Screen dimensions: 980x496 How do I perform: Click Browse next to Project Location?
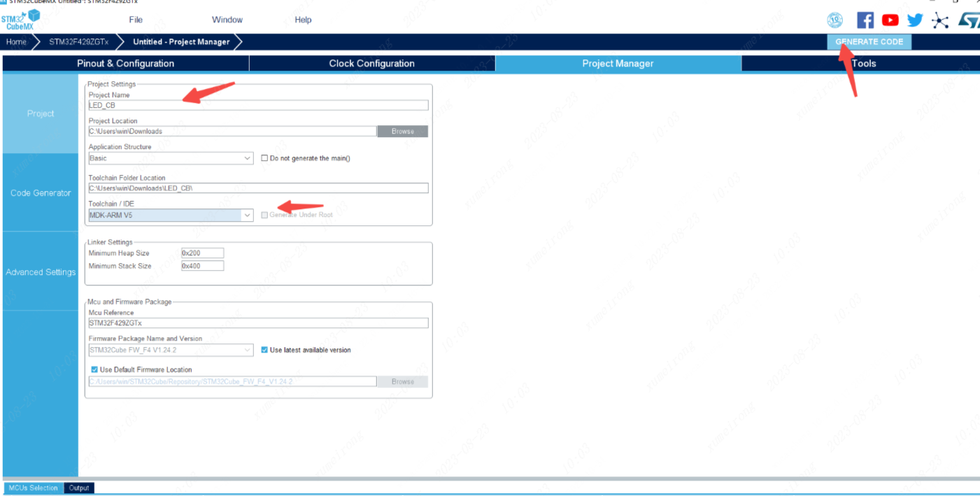click(403, 132)
